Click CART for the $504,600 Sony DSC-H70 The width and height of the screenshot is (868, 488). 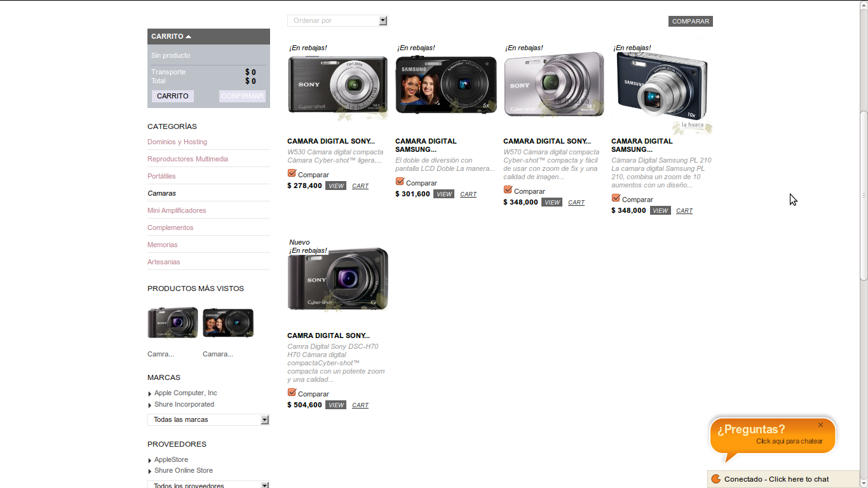(360, 405)
